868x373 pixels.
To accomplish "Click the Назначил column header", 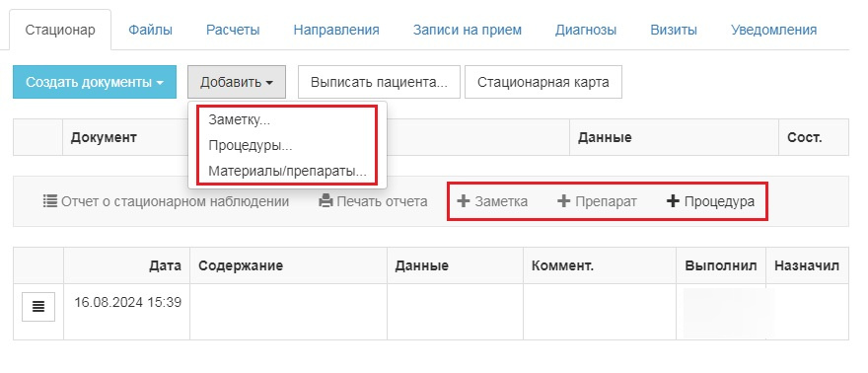I will 807,265.
